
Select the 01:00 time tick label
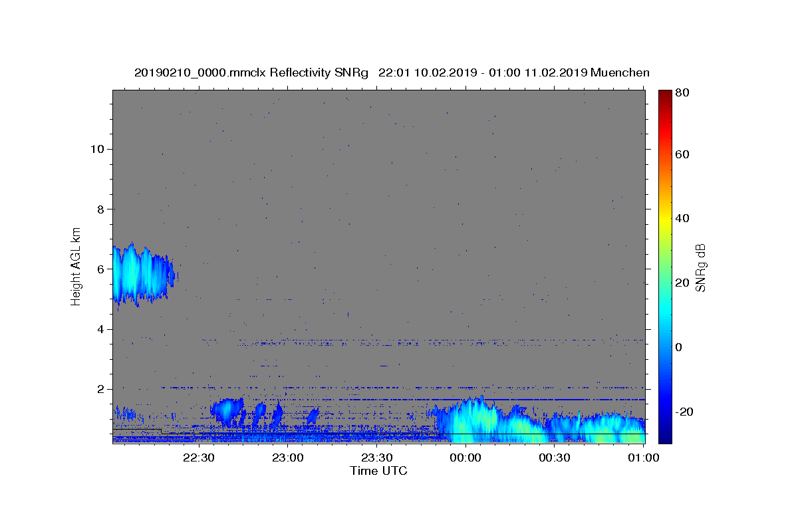pos(644,458)
